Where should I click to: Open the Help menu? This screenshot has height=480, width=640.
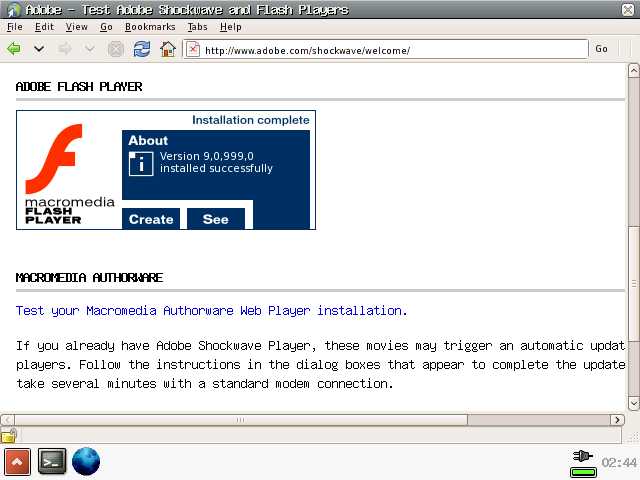tap(231, 27)
